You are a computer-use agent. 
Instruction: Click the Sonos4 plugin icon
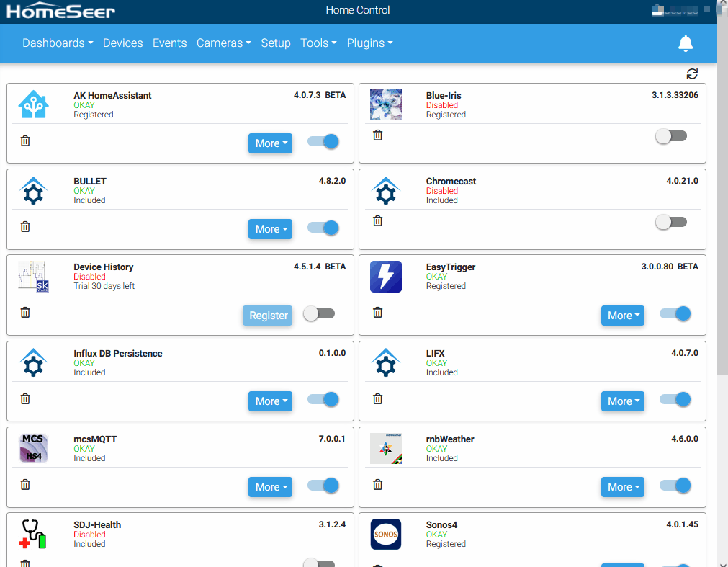coord(386,534)
